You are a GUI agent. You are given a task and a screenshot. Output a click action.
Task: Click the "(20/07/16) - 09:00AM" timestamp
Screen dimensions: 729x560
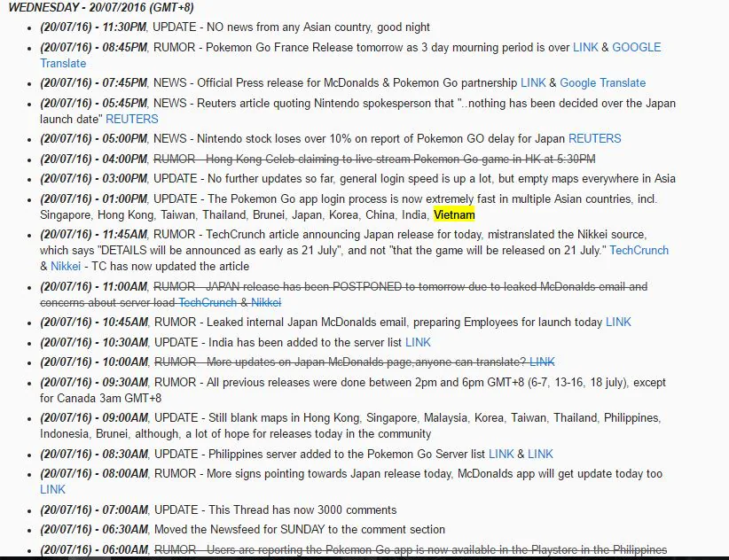tap(94, 417)
